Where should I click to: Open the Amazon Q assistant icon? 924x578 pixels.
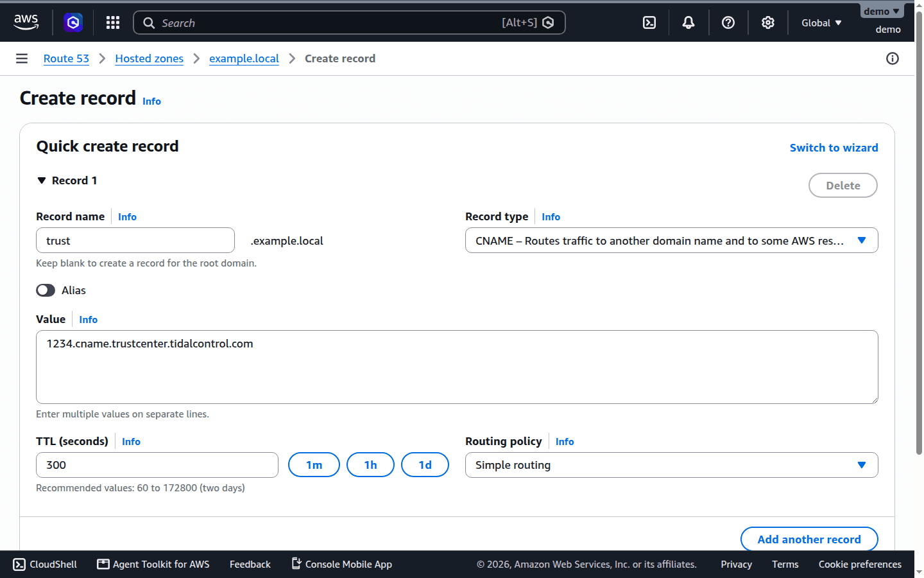73,23
